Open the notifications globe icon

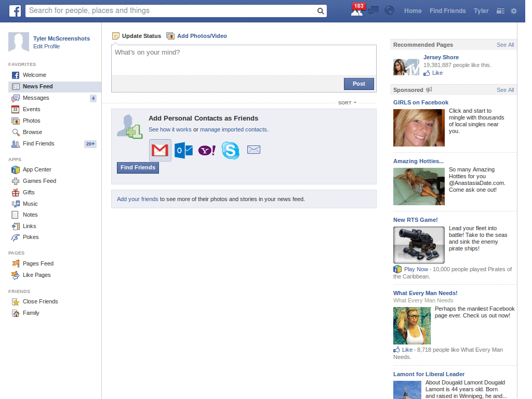pos(389,11)
